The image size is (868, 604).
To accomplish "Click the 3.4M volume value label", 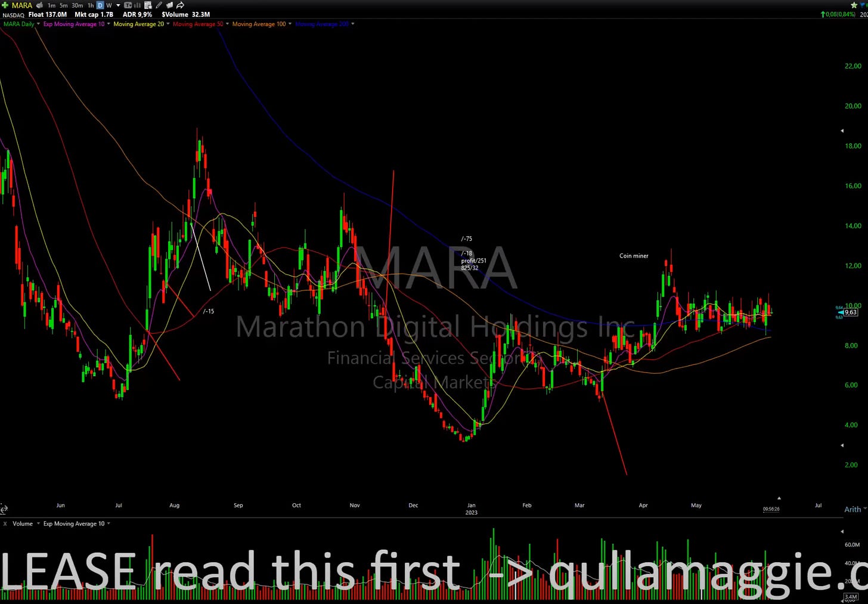I will pos(851,597).
